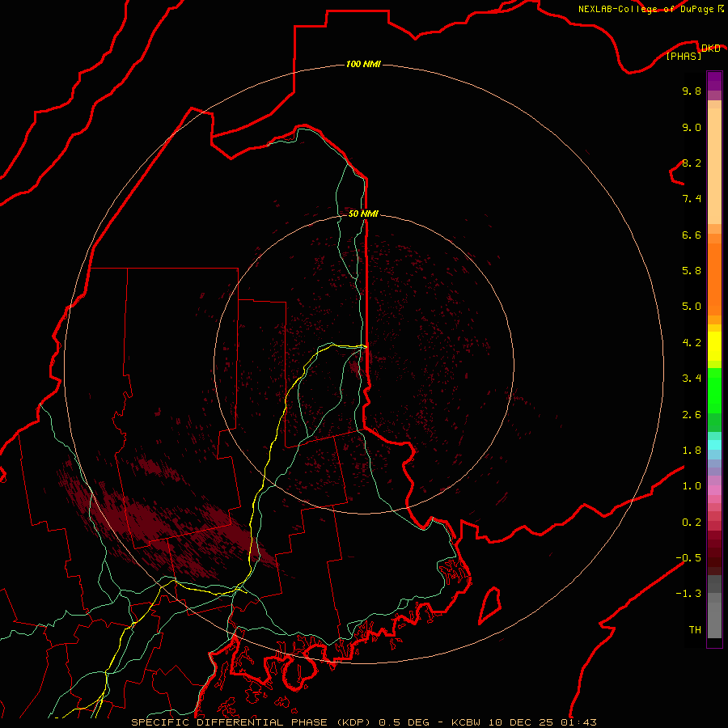This screenshot has height=728, width=728.
Task: Click the 3.4 legend value
Action: tap(692, 379)
